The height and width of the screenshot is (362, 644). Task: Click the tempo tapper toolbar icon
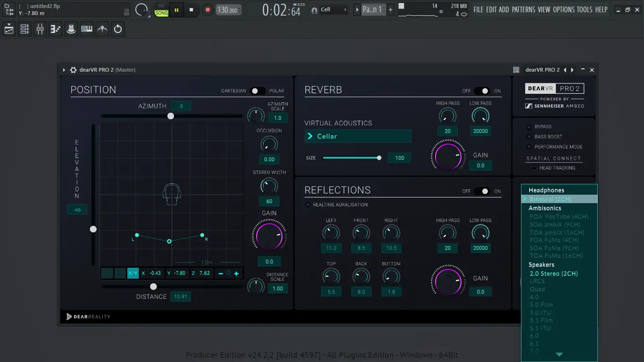coord(102,29)
